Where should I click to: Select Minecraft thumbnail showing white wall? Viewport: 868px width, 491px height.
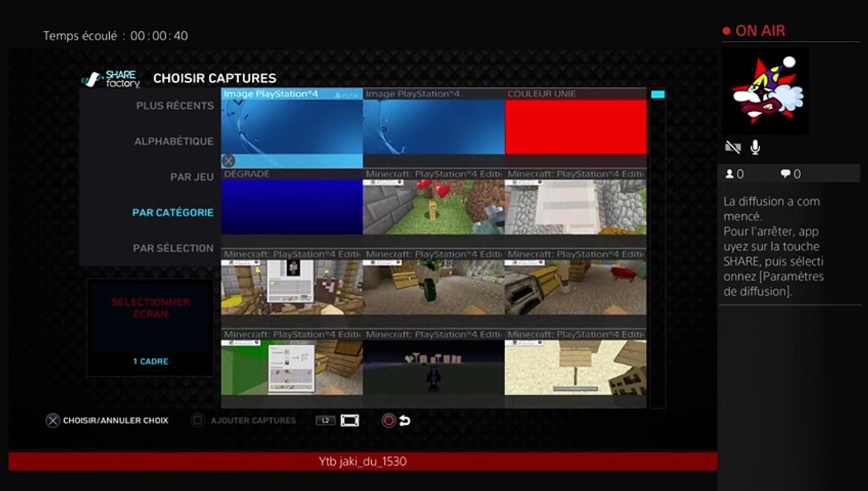pos(575,207)
